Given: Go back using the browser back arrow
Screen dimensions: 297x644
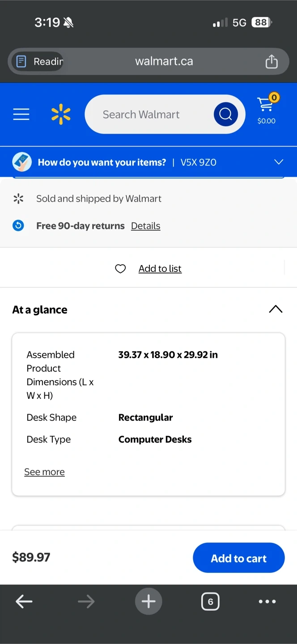Looking at the screenshot, I should 24,602.
